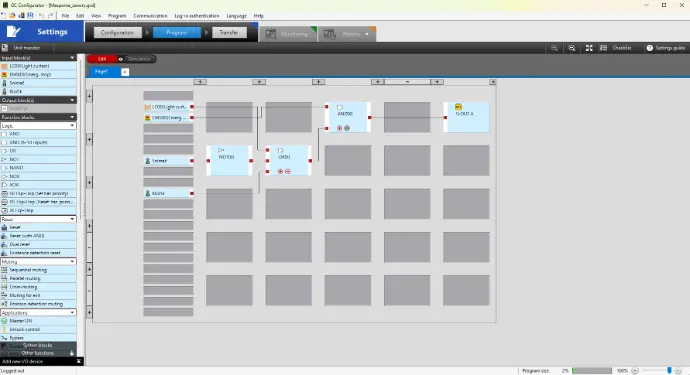Switch to Simulation mode toggle
The image size is (690, 375).
pyautogui.click(x=137, y=59)
